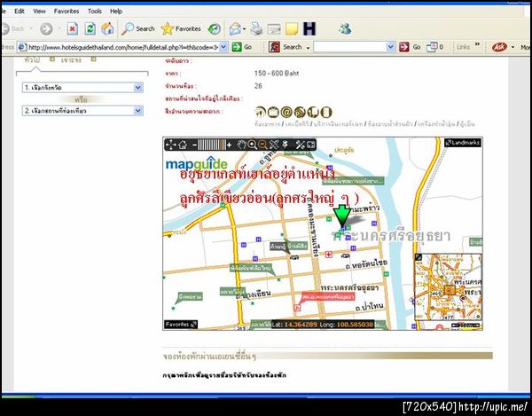This screenshot has width=532, height=416.
Task: Click the overview minimap thumbnail
Action: click(x=449, y=287)
